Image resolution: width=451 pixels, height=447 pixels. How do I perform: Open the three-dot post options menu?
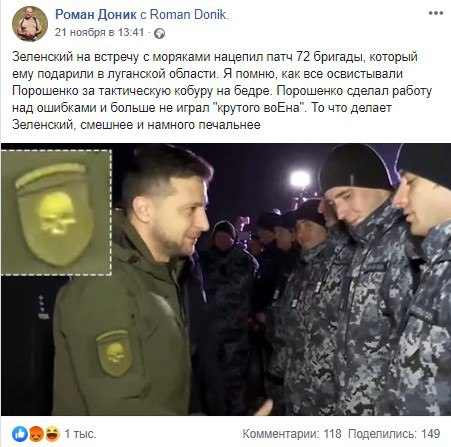pos(436,13)
